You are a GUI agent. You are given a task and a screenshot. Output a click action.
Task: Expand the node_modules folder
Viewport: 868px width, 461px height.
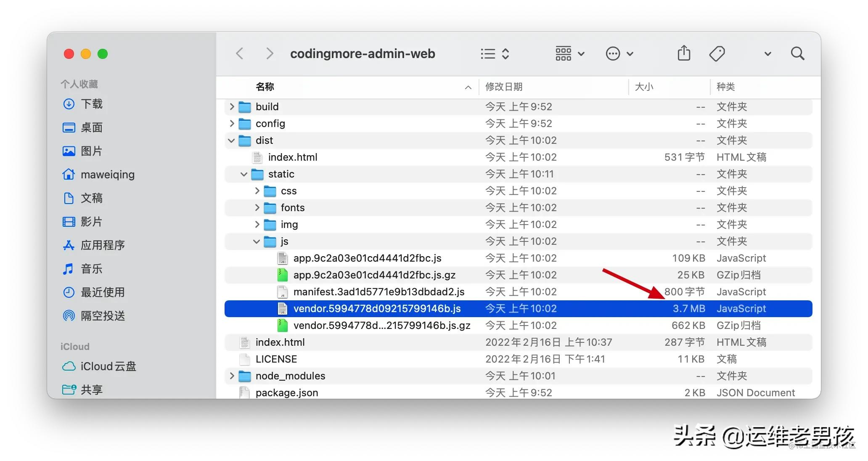pos(232,376)
